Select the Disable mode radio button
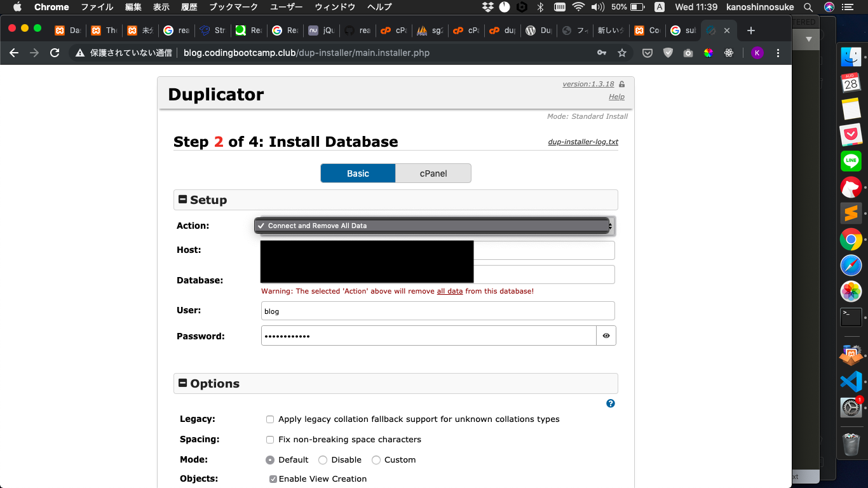This screenshot has height=488, width=868. (322, 459)
